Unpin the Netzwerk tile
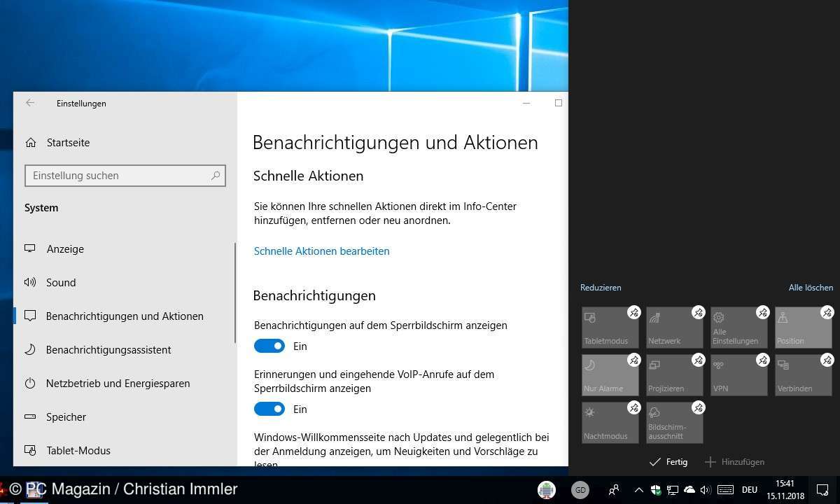This screenshot has width=840, height=504. pyautogui.click(x=698, y=312)
